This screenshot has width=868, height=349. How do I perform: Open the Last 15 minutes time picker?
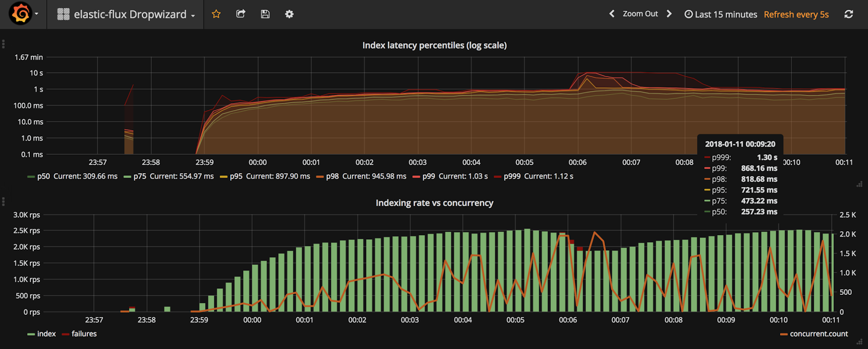(720, 15)
